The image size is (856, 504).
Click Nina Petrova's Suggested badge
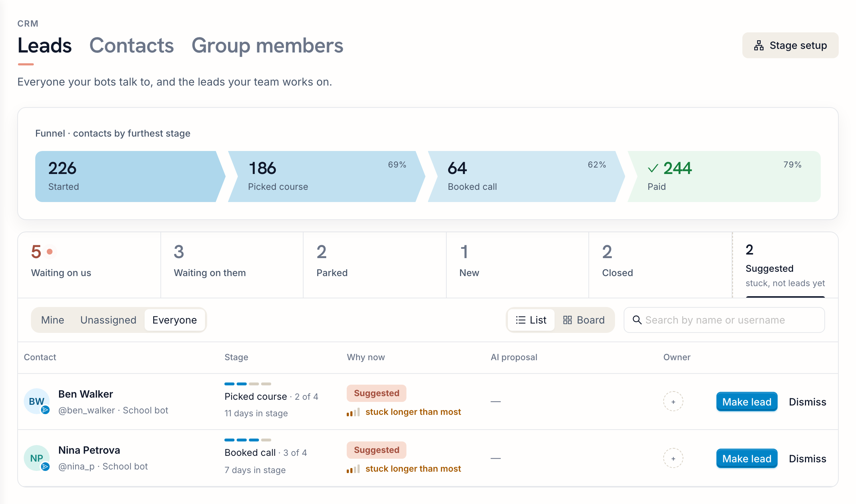377,450
